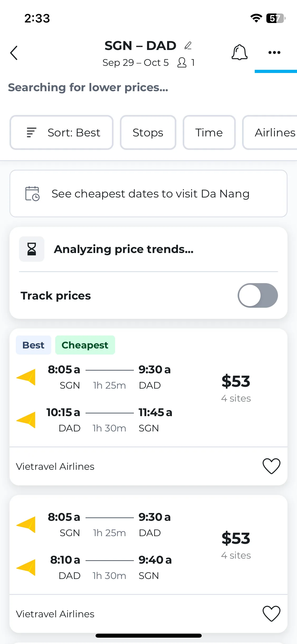297x644 pixels.
Task: Select the Best tag on first result
Action: pyautogui.click(x=34, y=345)
